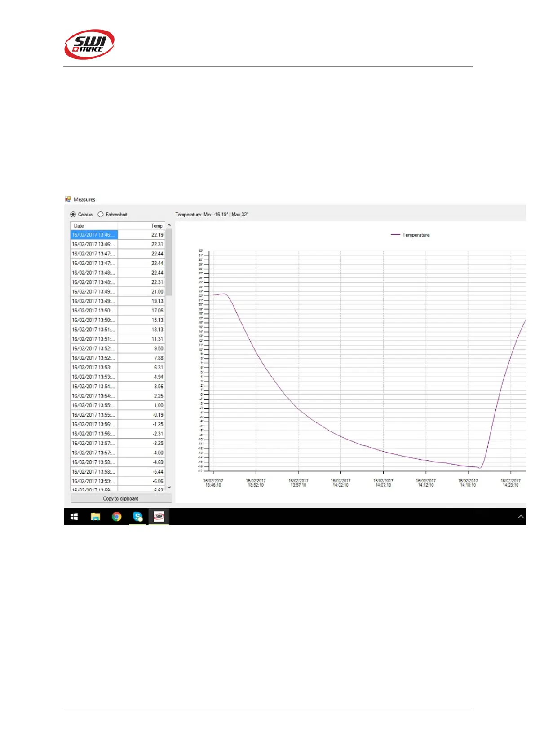Launch Google Chrome from the taskbar
The height and width of the screenshot is (756, 535).
click(117, 517)
